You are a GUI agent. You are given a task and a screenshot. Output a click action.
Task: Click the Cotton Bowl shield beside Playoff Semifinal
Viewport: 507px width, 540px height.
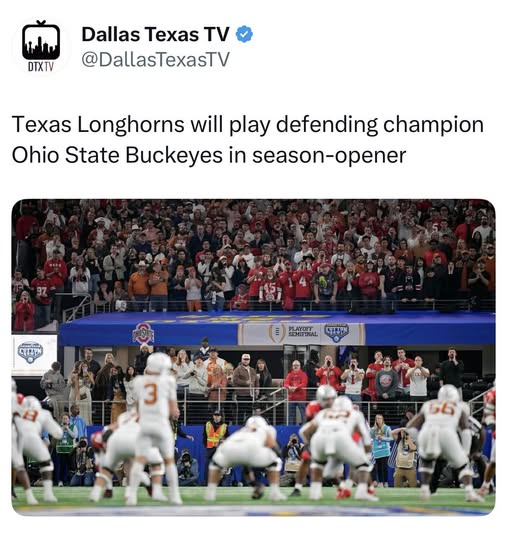pos(337,332)
